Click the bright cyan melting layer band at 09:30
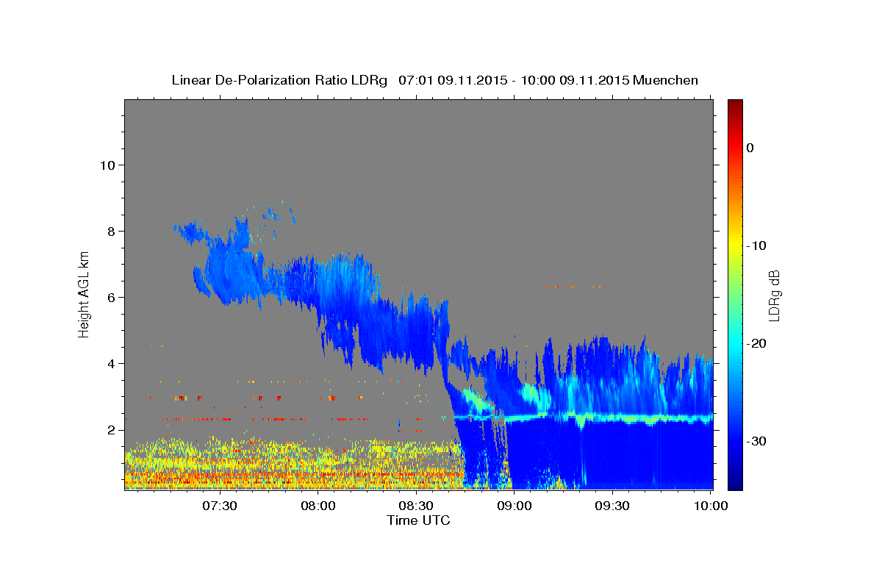Image resolution: width=882 pixels, height=588 pixels. pyautogui.click(x=612, y=418)
